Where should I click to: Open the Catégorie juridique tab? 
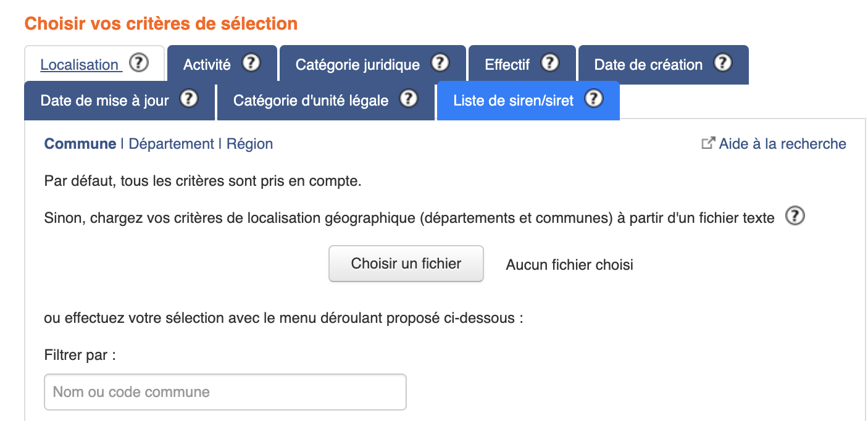point(357,65)
